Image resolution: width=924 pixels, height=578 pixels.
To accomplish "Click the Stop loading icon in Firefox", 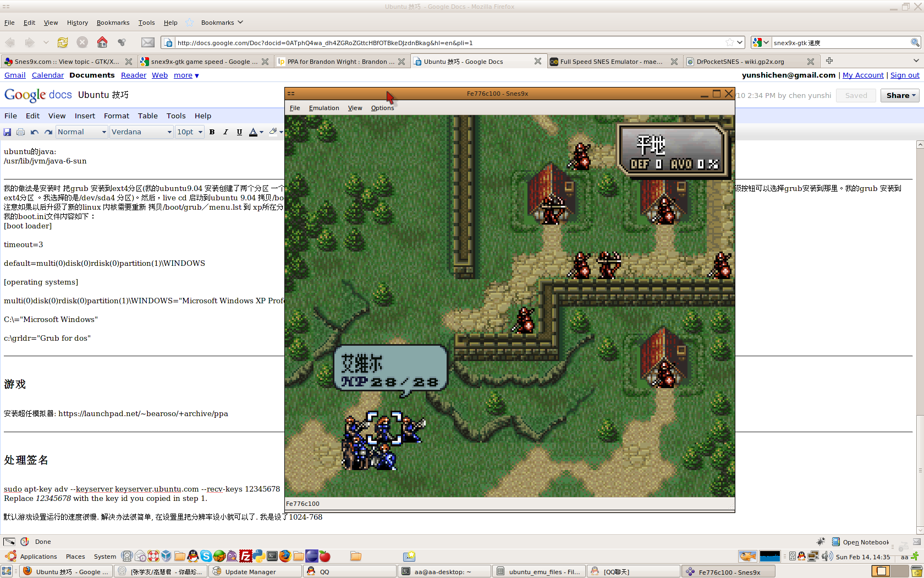I will (82, 42).
